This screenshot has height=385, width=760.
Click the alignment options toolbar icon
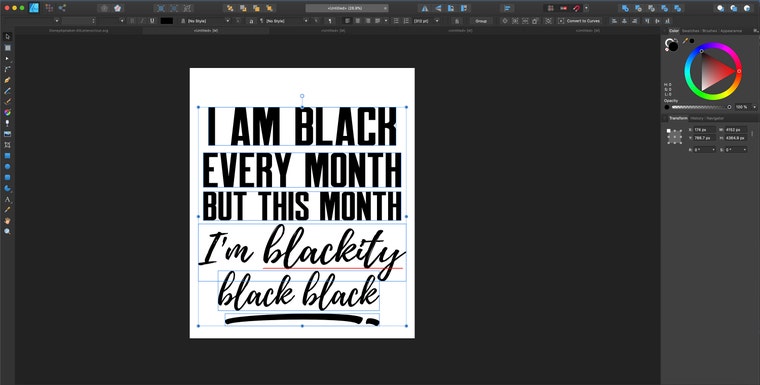pyautogui.click(x=507, y=8)
